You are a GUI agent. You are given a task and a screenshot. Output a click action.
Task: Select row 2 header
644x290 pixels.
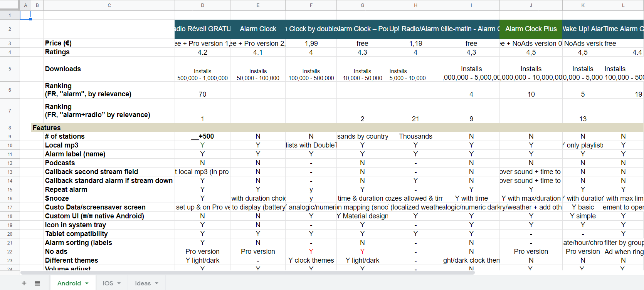[10, 29]
